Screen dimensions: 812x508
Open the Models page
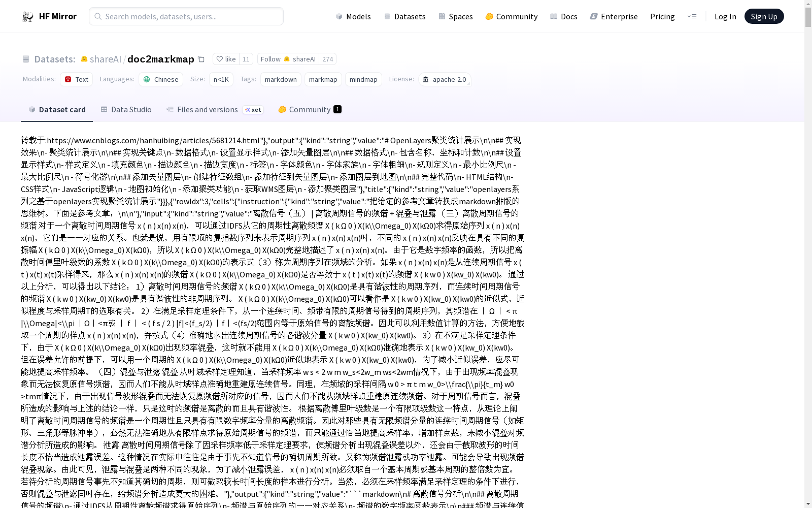(x=353, y=16)
